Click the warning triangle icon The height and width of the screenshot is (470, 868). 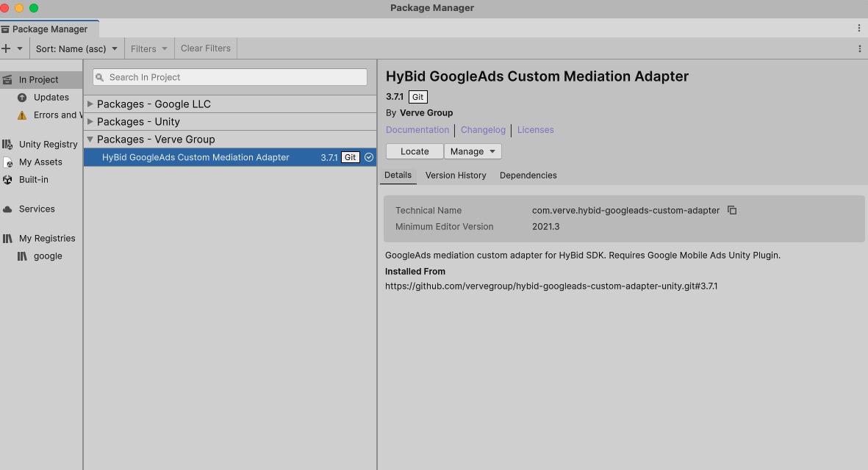22,115
